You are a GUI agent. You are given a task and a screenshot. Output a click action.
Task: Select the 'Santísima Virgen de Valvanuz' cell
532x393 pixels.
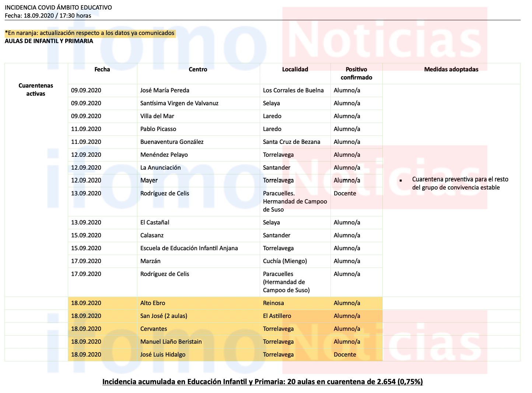point(179,103)
